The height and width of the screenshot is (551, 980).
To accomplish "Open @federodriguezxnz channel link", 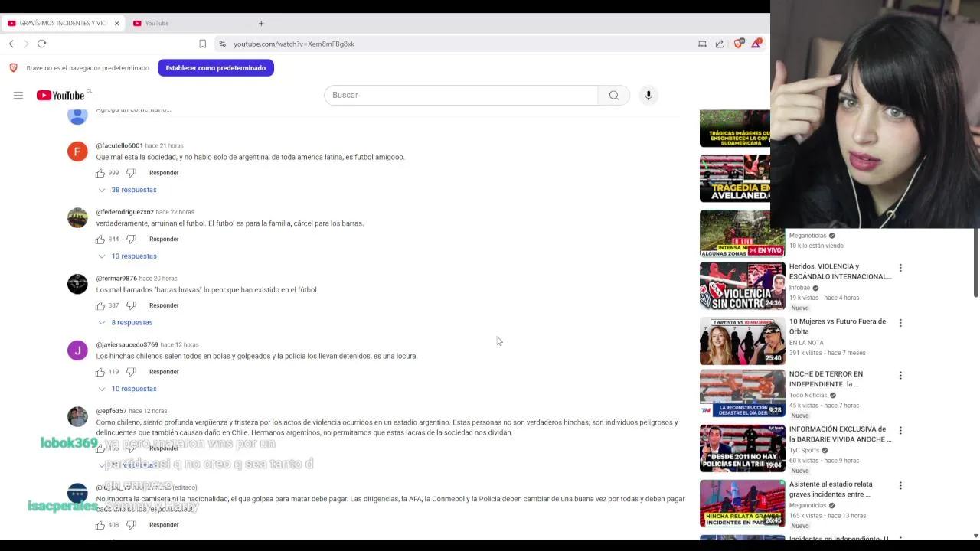I will click(x=125, y=212).
